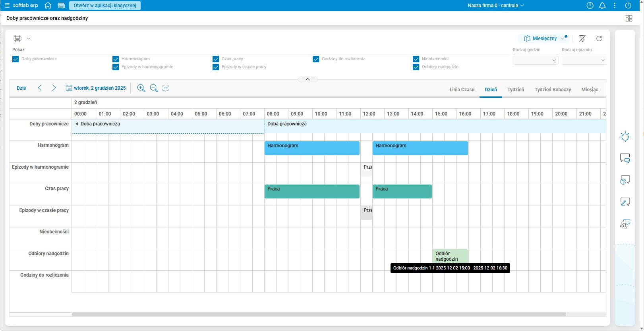
Task: Toggle the Doby pracownicze checkbox
Action: tap(15, 59)
